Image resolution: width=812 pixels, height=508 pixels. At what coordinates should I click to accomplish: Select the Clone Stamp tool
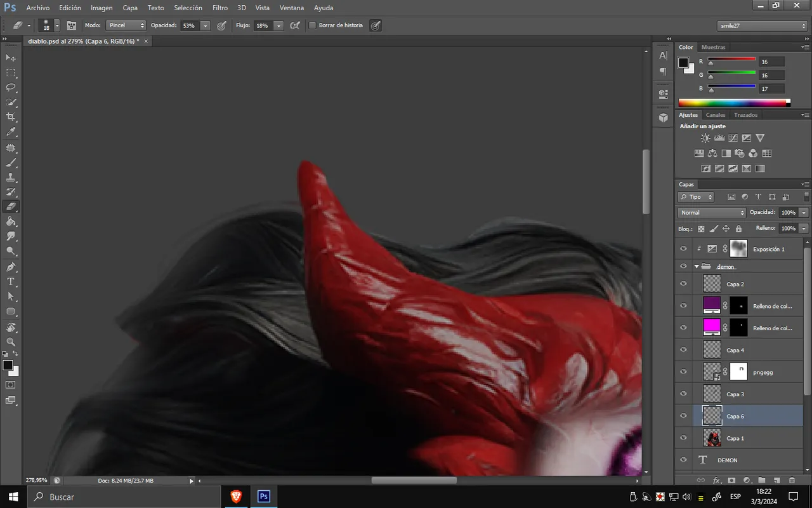(11, 177)
